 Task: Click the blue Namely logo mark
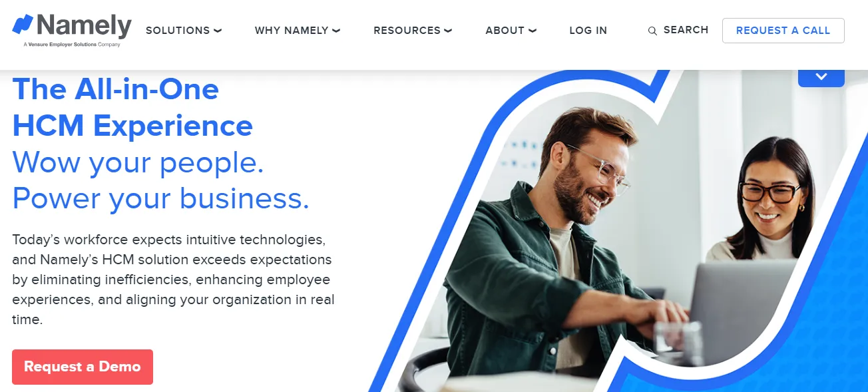point(23,25)
